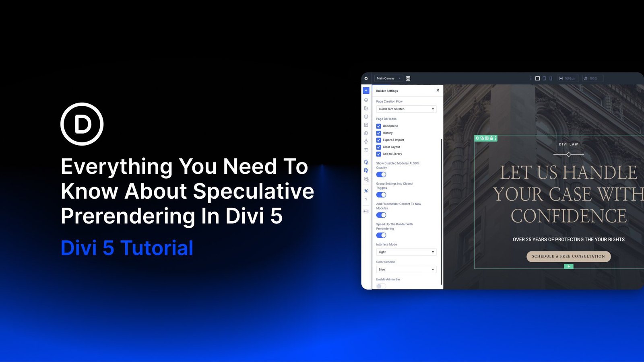Open the section settings gear on the green toolbar
Screen dimensions: 644x362
tap(477, 138)
